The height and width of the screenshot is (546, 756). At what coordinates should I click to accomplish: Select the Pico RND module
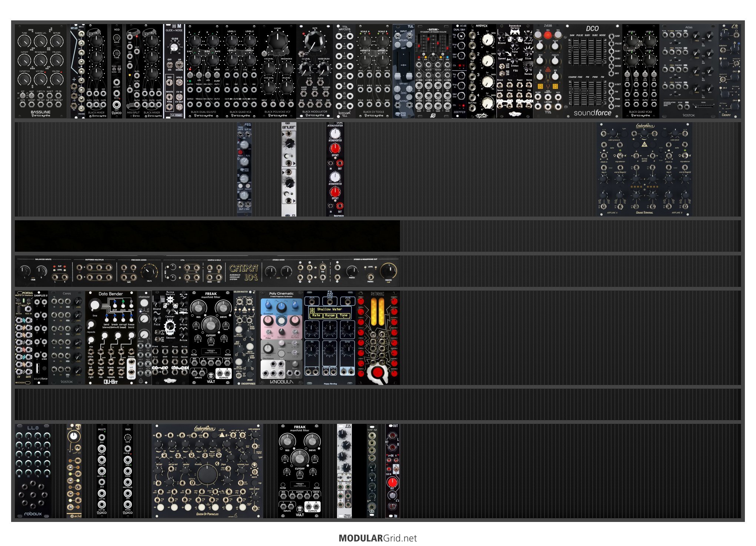pos(128,471)
